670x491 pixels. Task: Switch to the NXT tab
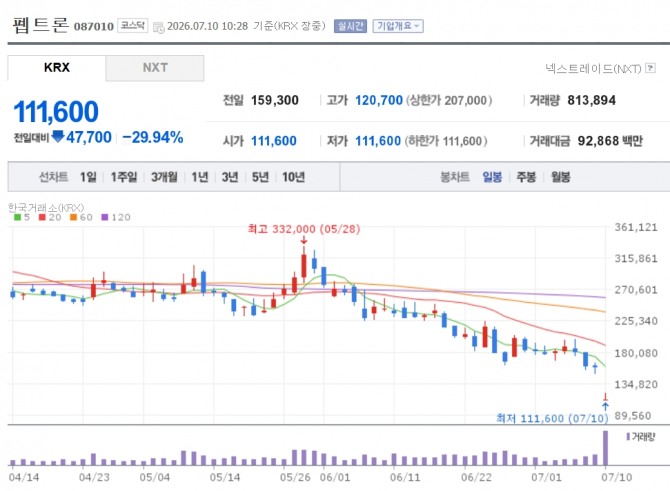[155, 68]
